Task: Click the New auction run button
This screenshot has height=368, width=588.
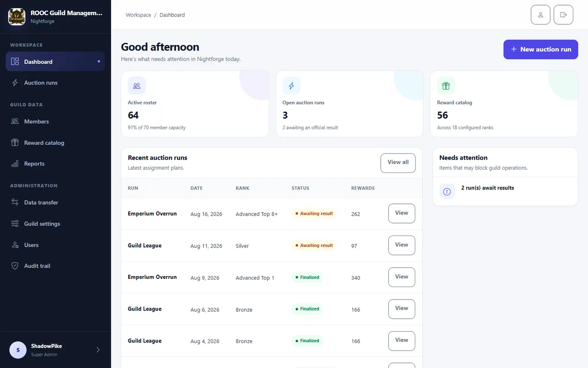Action: click(541, 49)
